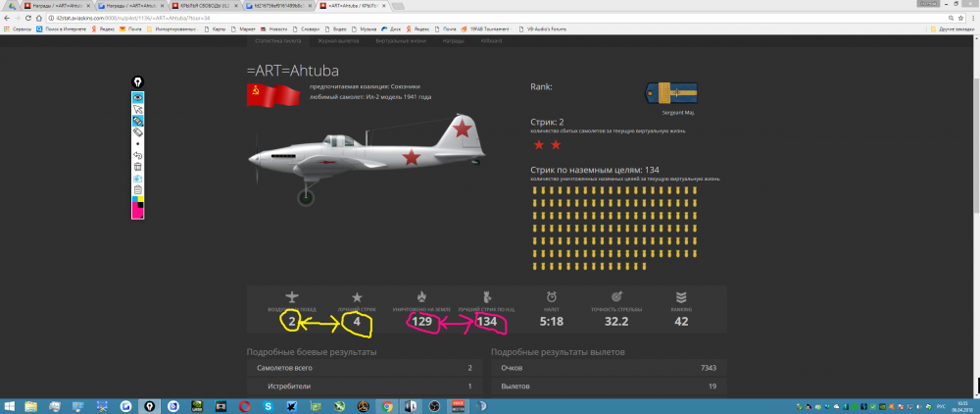Image resolution: width=980 pixels, height=414 pixels.
Task: Toggle the eye visibility tool in annotation toolbar
Action: click(137, 97)
